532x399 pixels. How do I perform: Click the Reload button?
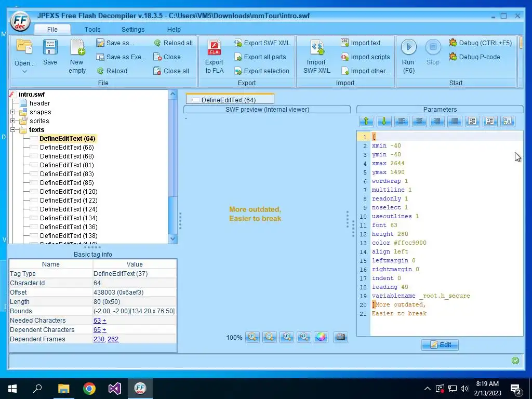112,71
